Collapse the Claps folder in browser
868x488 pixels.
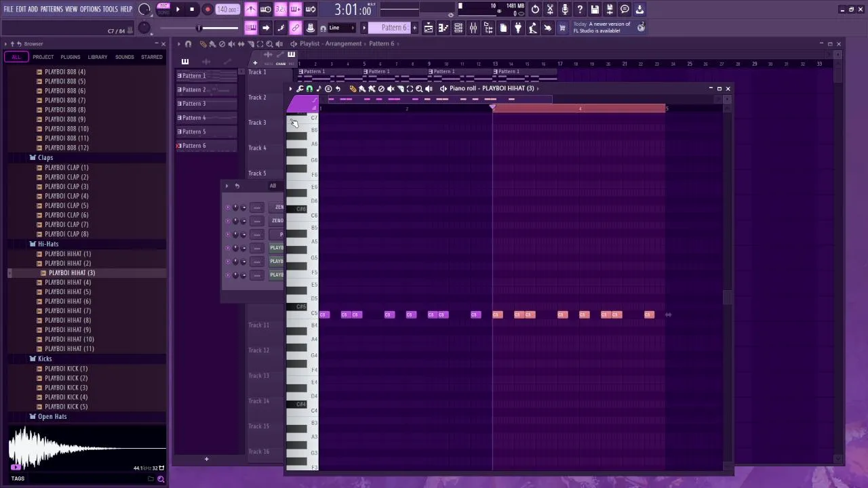45,158
